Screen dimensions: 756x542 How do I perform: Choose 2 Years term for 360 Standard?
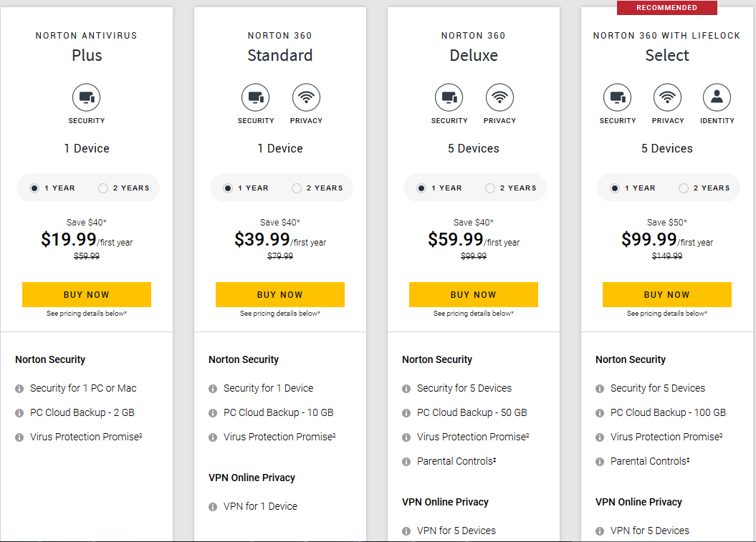tap(297, 188)
